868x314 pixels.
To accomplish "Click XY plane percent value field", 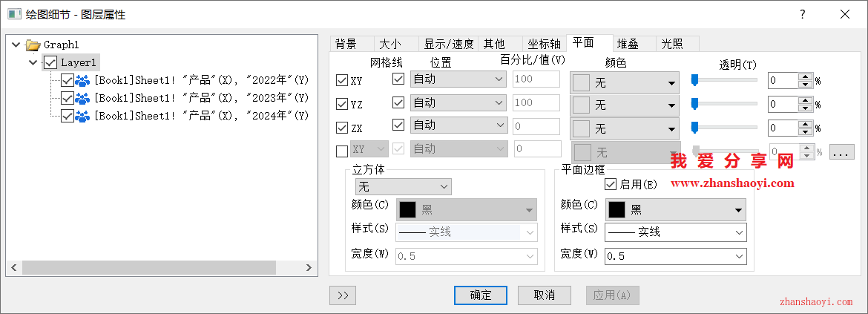I will pos(536,79).
